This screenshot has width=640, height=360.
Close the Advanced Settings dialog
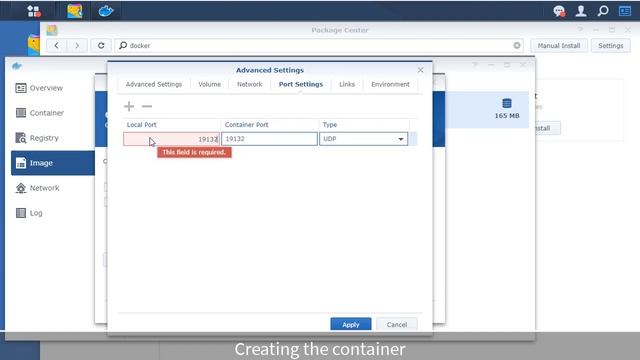(x=420, y=70)
